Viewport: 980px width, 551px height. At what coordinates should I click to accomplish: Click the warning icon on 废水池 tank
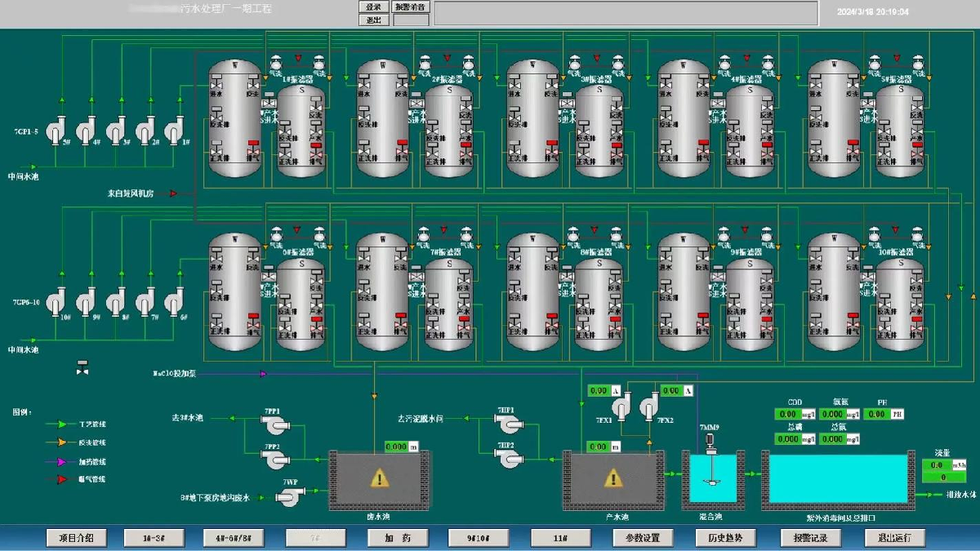(378, 478)
